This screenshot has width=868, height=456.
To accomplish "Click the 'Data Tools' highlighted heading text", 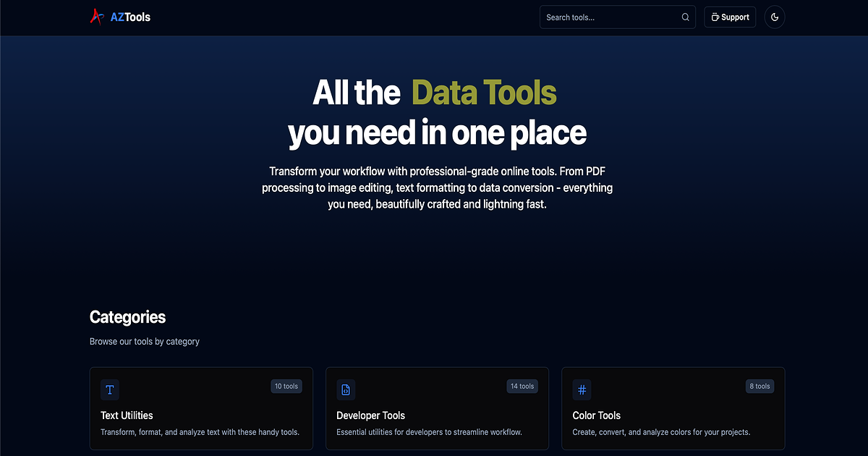I will click(483, 93).
